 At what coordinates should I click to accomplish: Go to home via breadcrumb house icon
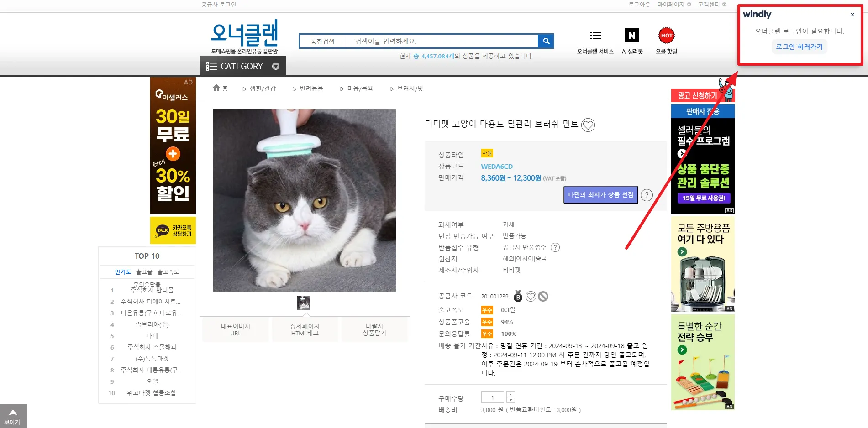click(x=217, y=88)
